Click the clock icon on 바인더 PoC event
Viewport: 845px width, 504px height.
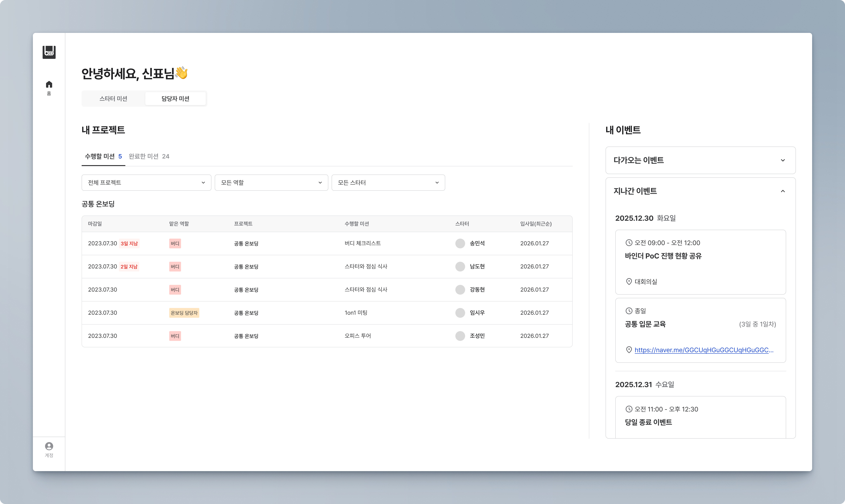tap(629, 243)
